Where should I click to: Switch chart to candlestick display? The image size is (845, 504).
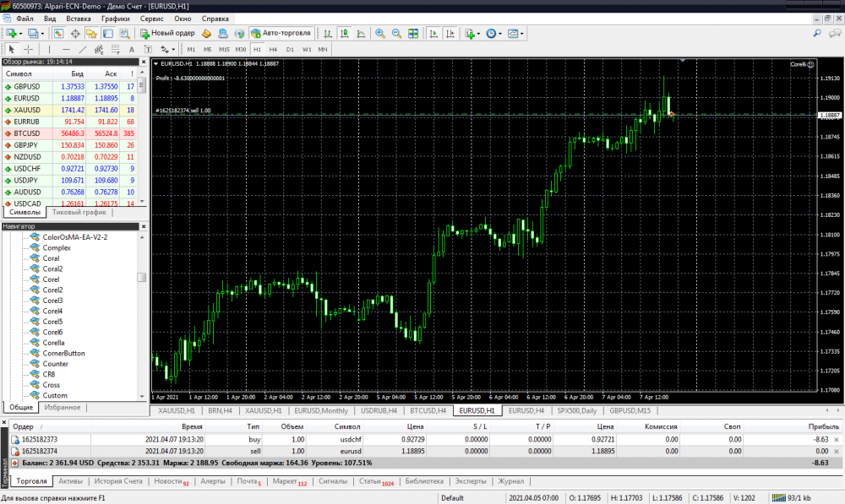tap(345, 33)
